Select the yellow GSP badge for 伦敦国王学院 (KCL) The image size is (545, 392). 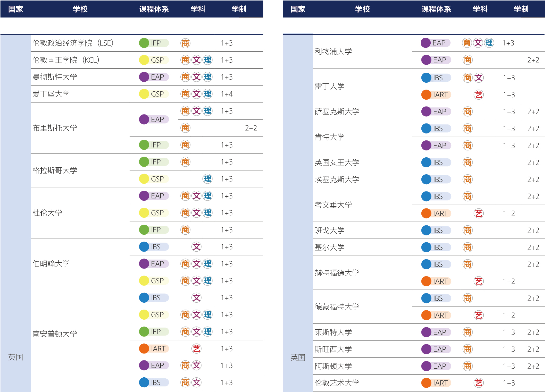coord(154,60)
